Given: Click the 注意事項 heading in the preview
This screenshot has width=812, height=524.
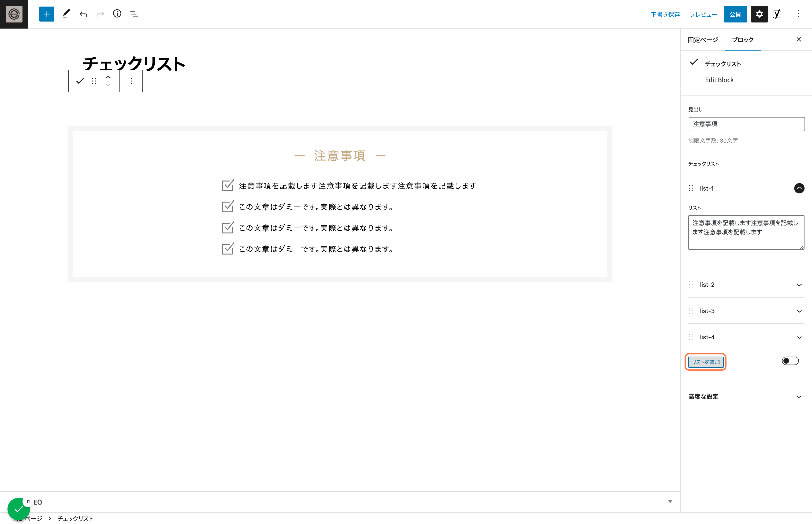Looking at the screenshot, I should 340,155.
